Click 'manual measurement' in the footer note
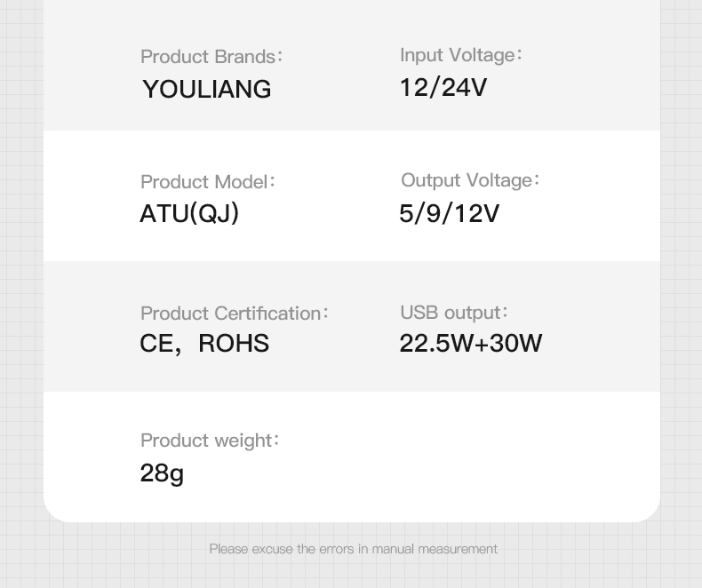Viewport: 702px width, 588px height. point(435,549)
